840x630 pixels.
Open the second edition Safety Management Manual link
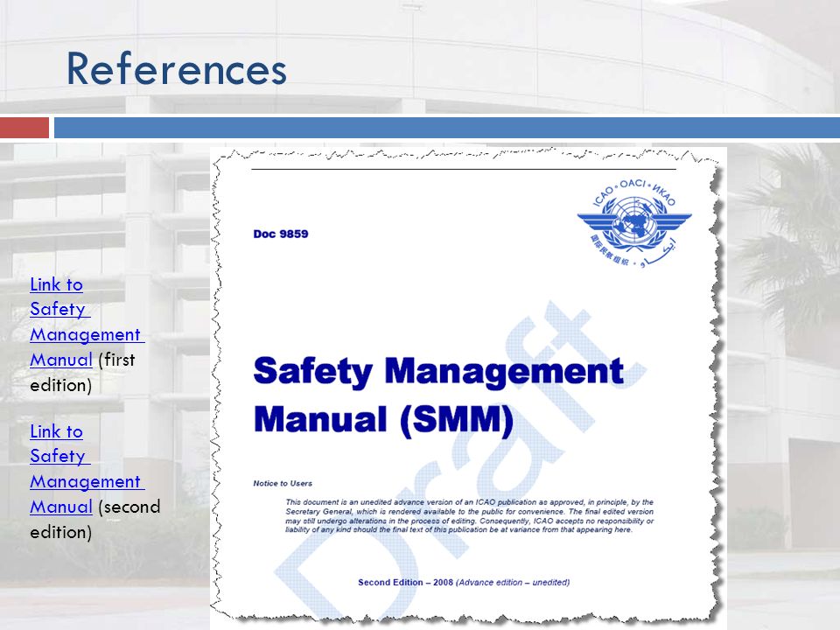[87, 469]
